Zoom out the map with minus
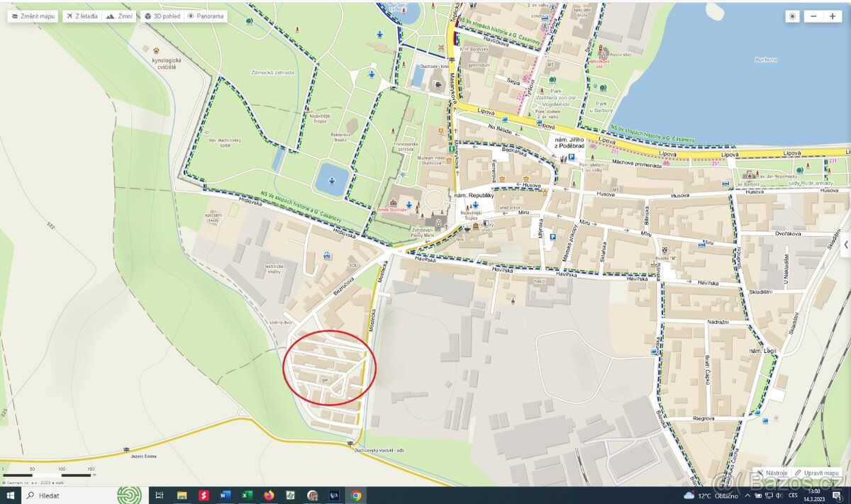 813,16
